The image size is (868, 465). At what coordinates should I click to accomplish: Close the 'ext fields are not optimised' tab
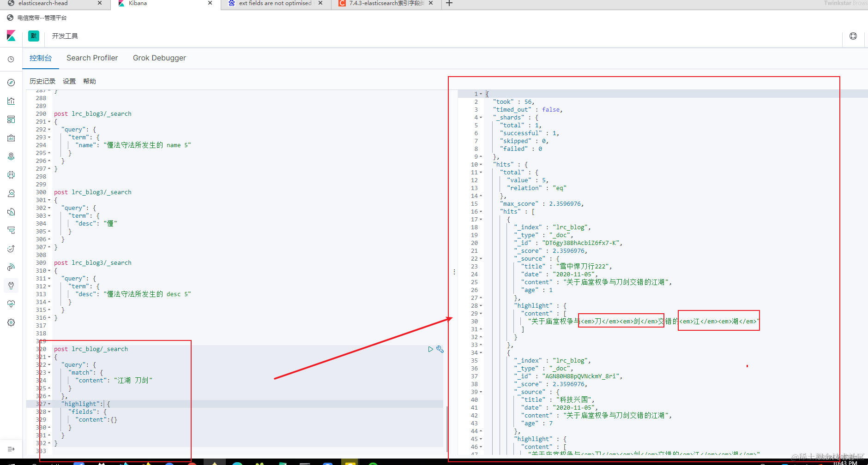[320, 3]
